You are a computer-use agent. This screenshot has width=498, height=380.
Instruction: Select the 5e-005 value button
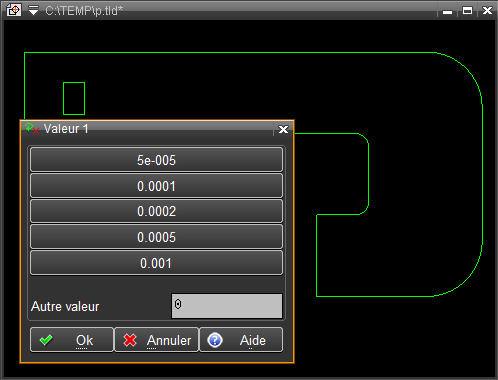[x=156, y=160]
